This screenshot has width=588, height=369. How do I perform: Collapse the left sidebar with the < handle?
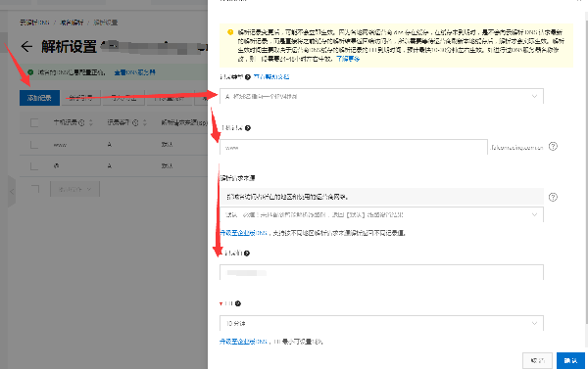tap(12, 192)
